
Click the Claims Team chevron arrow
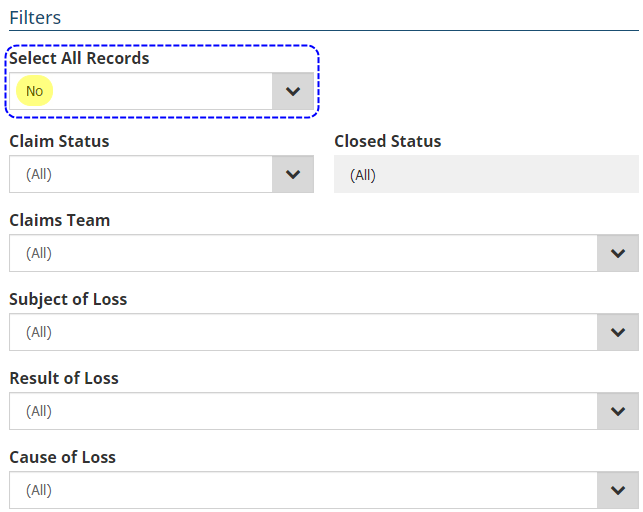point(618,253)
